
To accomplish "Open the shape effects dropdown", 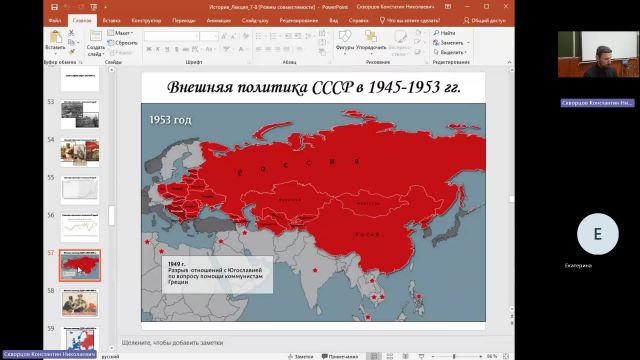I will click(x=419, y=52).
